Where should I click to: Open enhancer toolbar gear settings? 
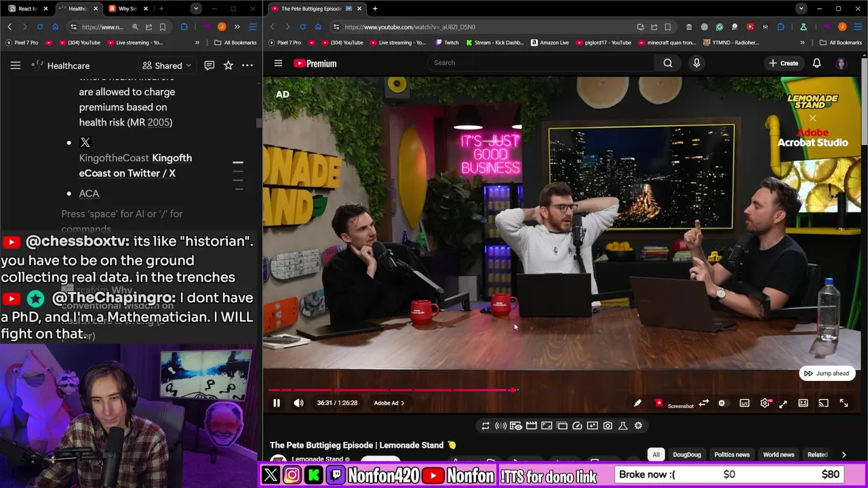pos(638,426)
